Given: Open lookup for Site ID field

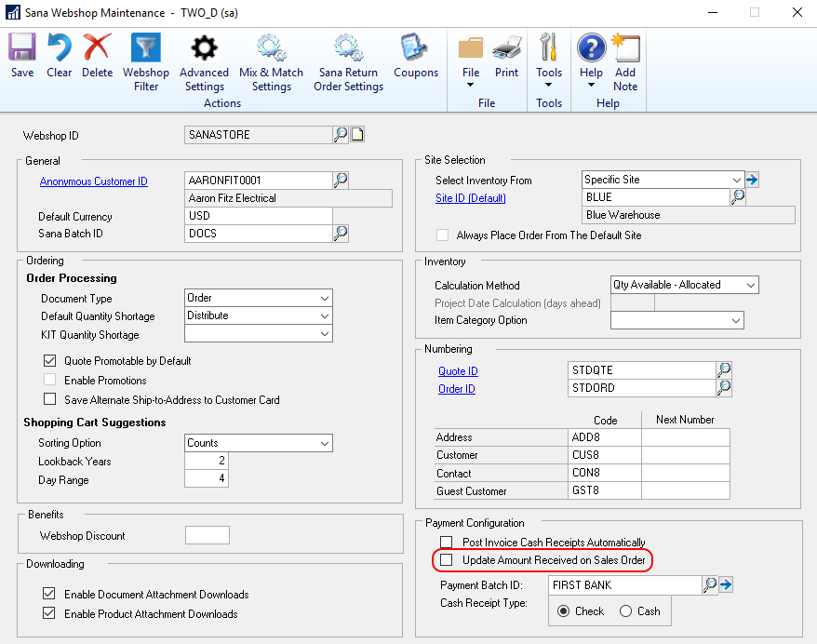Looking at the screenshot, I should pyautogui.click(x=738, y=197).
